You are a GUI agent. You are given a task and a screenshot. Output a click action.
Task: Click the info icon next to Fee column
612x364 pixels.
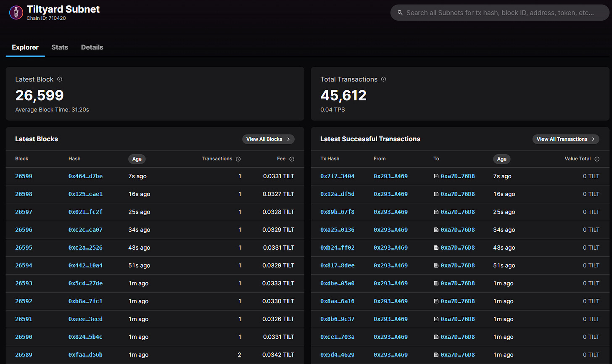pyautogui.click(x=292, y=159)
